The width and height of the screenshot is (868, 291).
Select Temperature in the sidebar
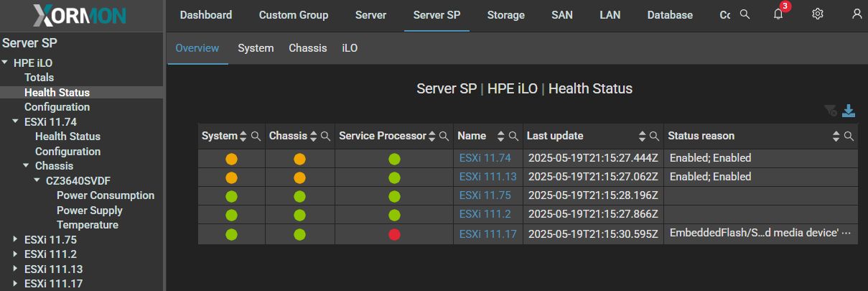click(88, 225)
